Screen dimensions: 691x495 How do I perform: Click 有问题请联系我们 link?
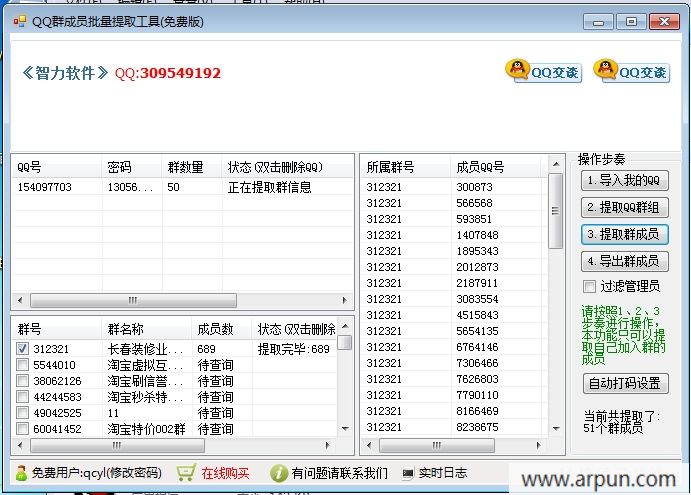(x=339, y=473)
